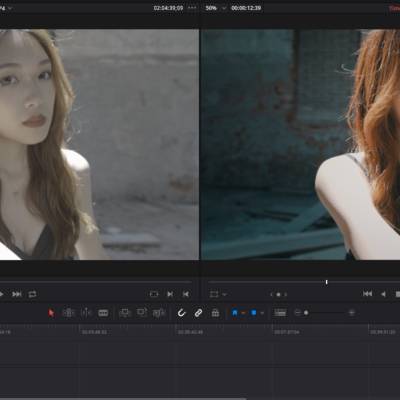Toggle the Linked Selection chain icon
This screenshot has width=400, height=400.
tap(198, 313)
